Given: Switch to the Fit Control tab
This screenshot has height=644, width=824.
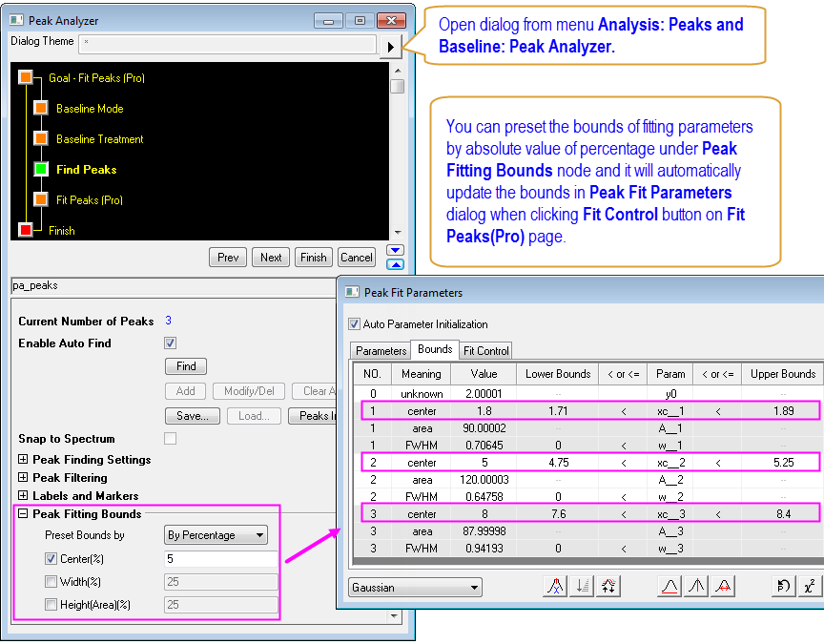Looking at the screenshot, I should click(486, 351).
